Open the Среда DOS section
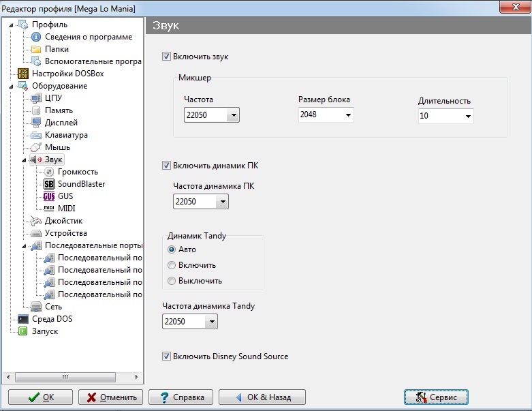Screen dimensions: 532x411 52,319
